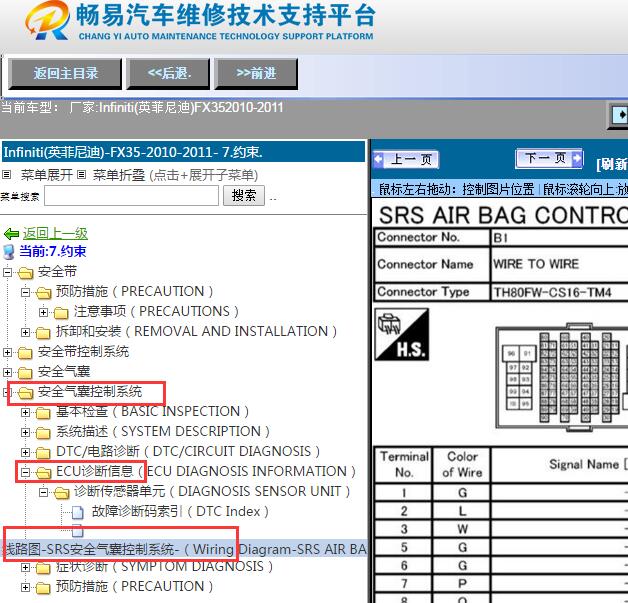628x603 pixels.
Task: Click 'TH80FW-CS16-TM4' connector type cell
Action: [x=560, y=292]
